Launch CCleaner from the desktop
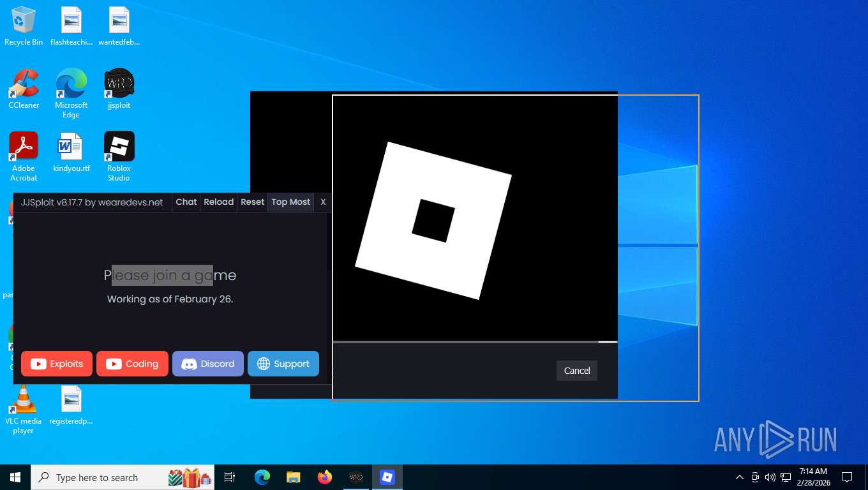This screenshot has height=490, width=868. pos(24,89)
